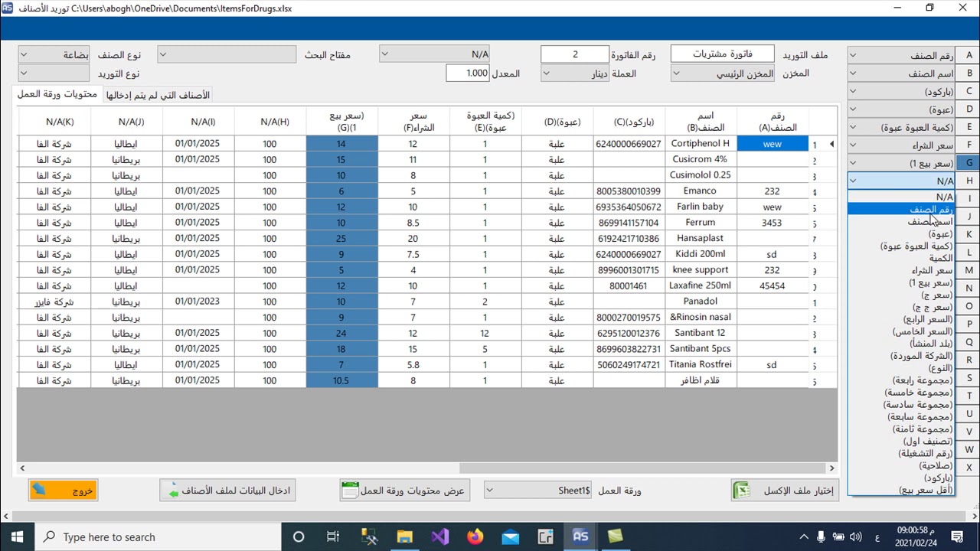The image size is (980, 551).
Task: Choose (الشركة الموردة) in the open list
Action: 901,356
